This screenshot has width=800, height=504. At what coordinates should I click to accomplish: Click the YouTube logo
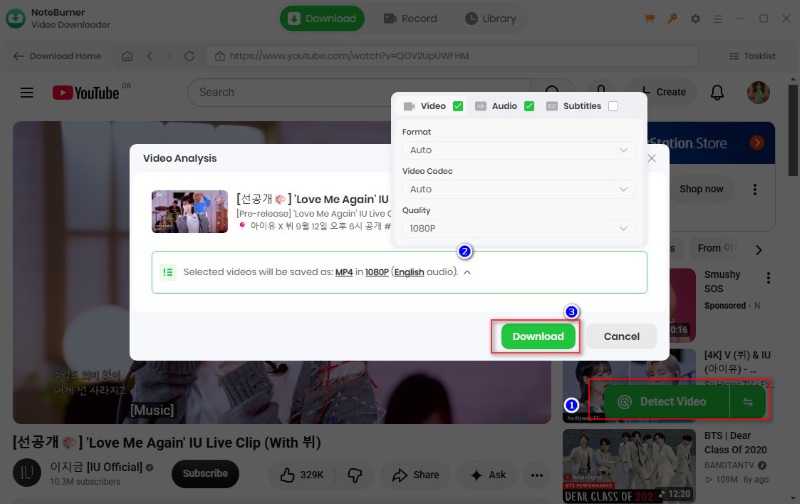tap(86, 92)
